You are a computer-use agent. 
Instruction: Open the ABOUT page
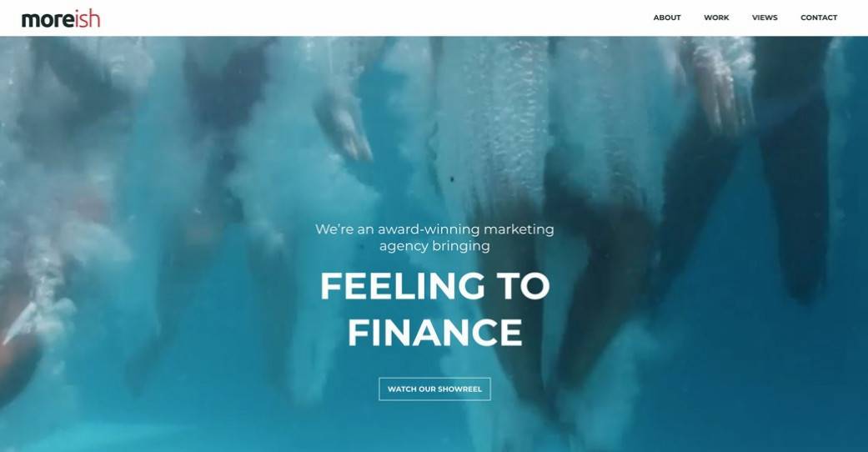[666, 18]
